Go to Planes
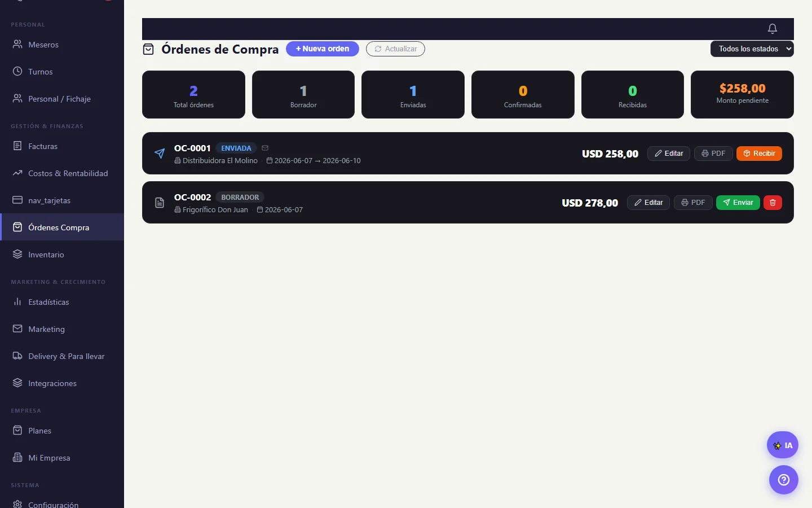This screenshot has width=812, height=508. pyautogui.click(x=62, y=431)
